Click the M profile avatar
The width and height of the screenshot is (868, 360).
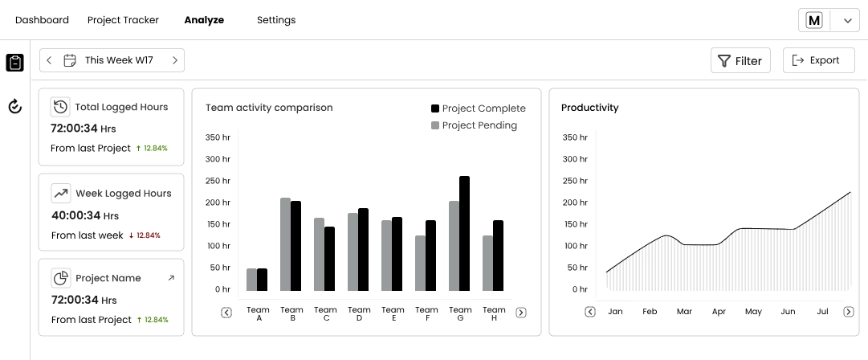point(814,21)
